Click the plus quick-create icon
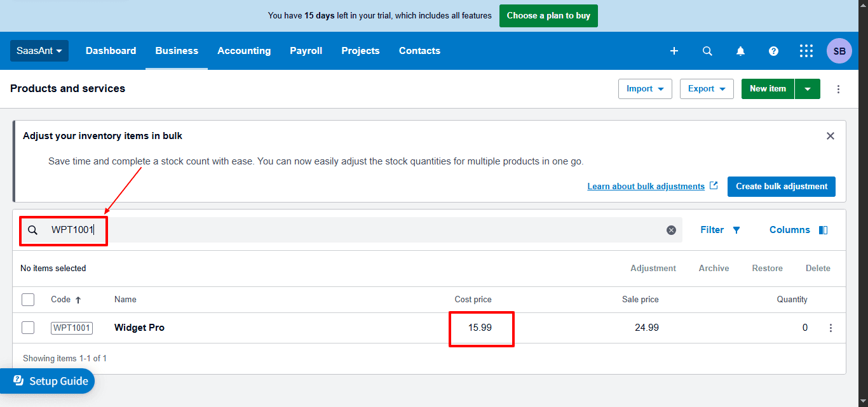This screenshot has width=868, height=407. coord(674,51)
